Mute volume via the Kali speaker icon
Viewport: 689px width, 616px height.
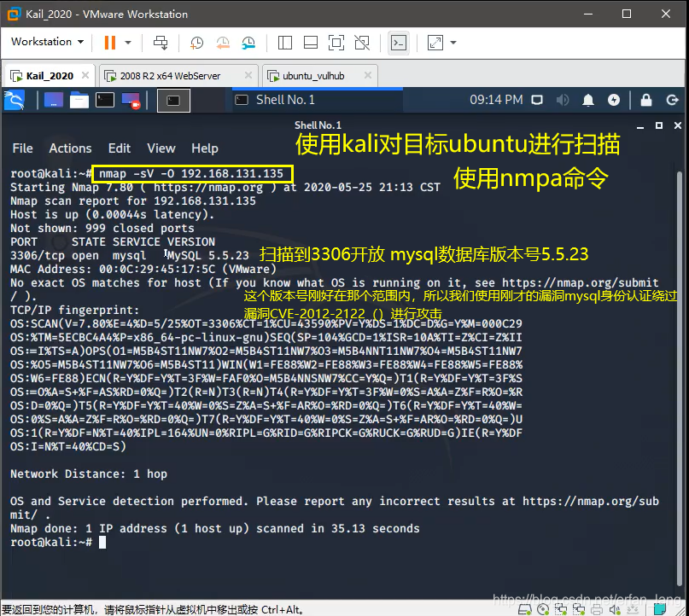563,100
